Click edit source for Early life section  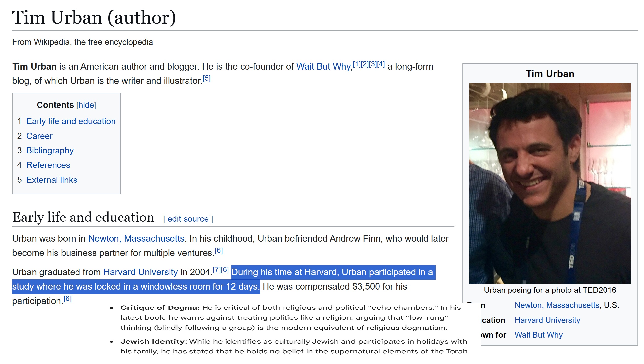click(x=188, y=219)
